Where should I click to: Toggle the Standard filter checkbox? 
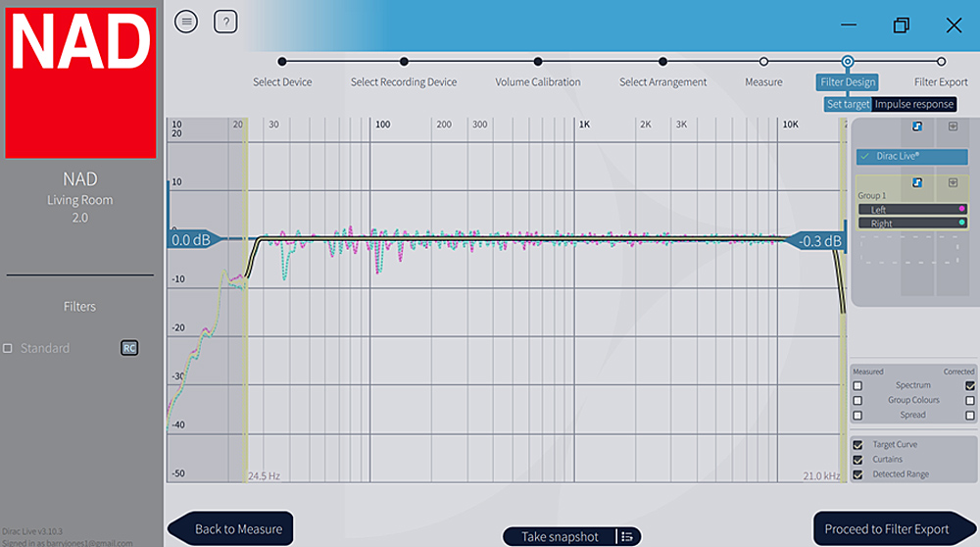click(8, 348)
